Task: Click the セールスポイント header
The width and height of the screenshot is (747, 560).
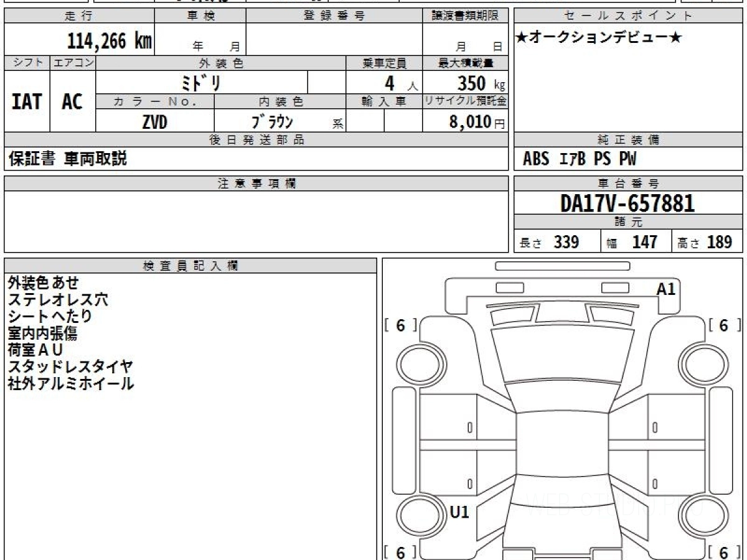Action: point(629,16)
